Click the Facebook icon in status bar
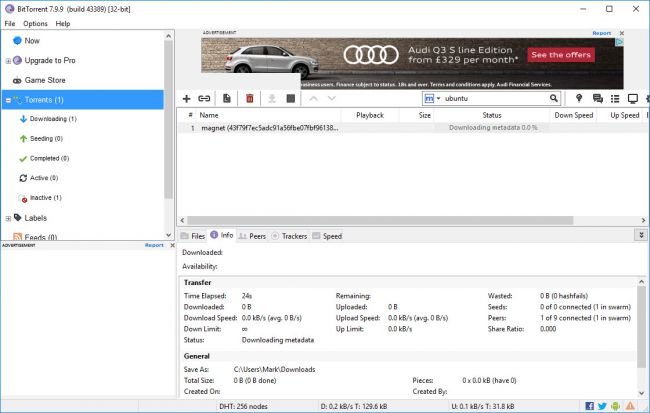The width and height of the screenshot is (650, 413). [x=589, y=405]
